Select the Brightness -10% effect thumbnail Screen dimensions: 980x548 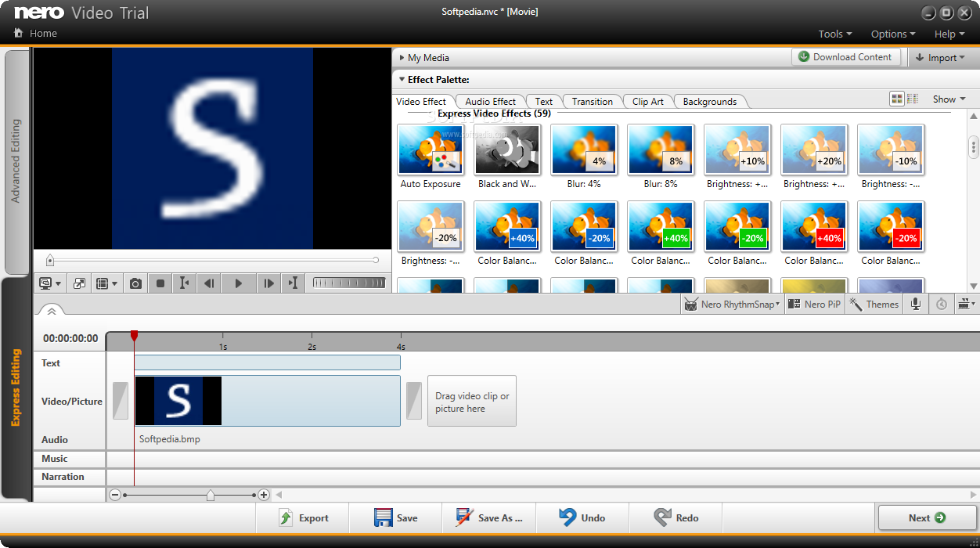(x=891, y=150)
